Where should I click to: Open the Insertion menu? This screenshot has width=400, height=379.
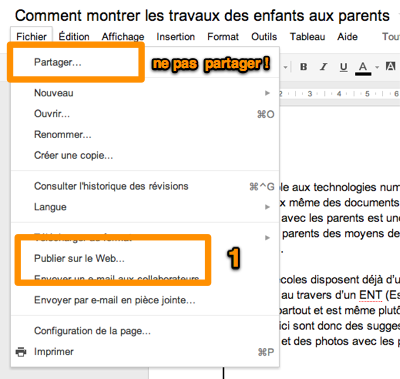pos(176,36)
